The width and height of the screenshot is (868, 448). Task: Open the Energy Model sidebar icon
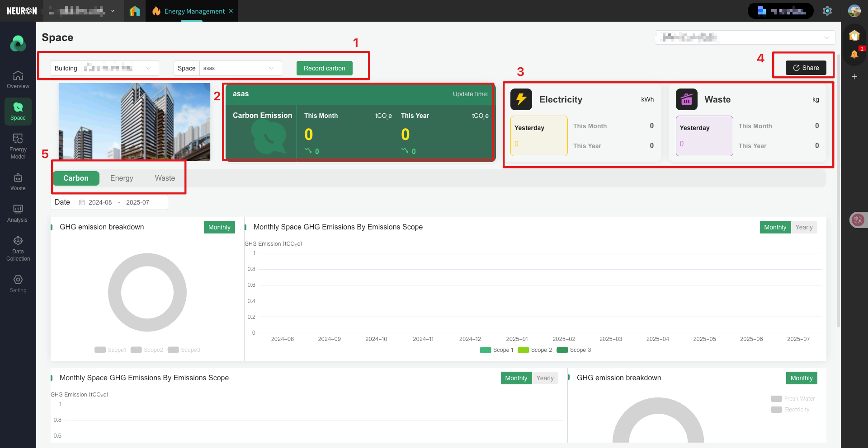coord(18,146)
